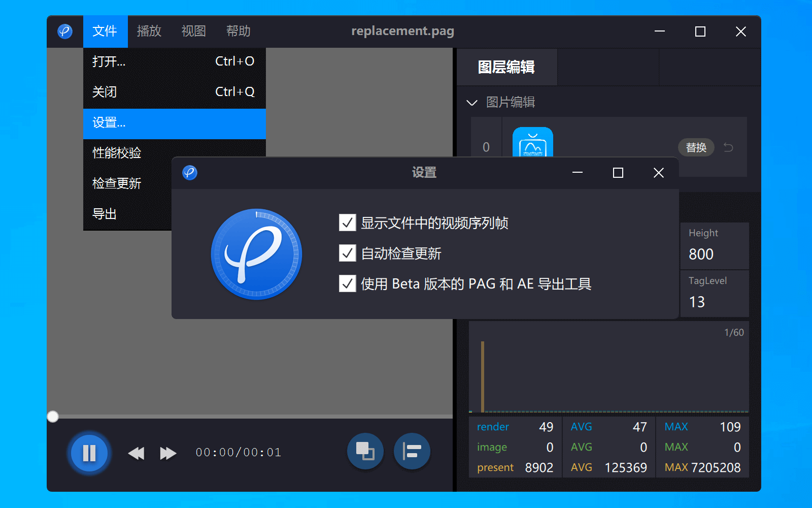Image resolution: width=812 pixels, height=508 pixels.
Task: Click the Height input showing 800
Action: tap(714, 254)
